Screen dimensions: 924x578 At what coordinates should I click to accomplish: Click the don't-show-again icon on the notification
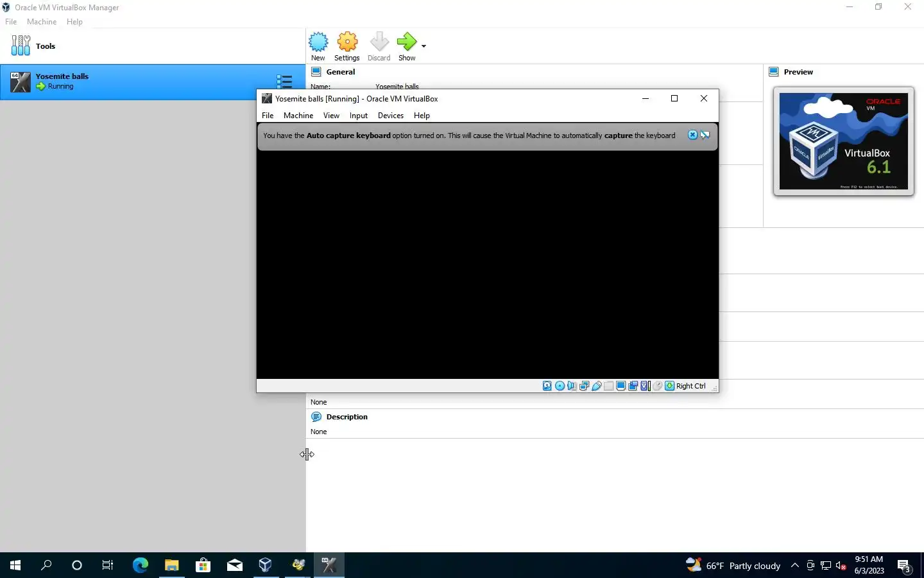click(705, 135)
